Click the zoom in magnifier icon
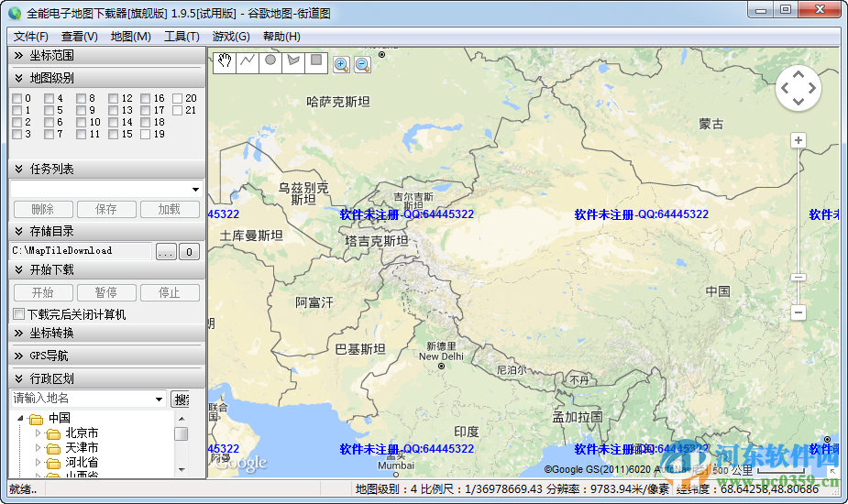848x504 pixels. coord(341,64)
